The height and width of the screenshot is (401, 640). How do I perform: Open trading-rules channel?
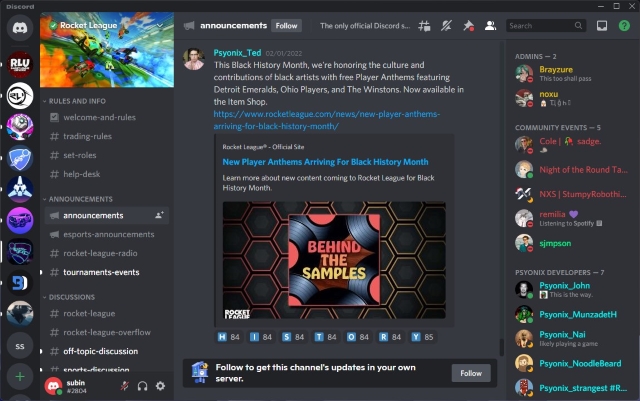click(x=107, y=136)
